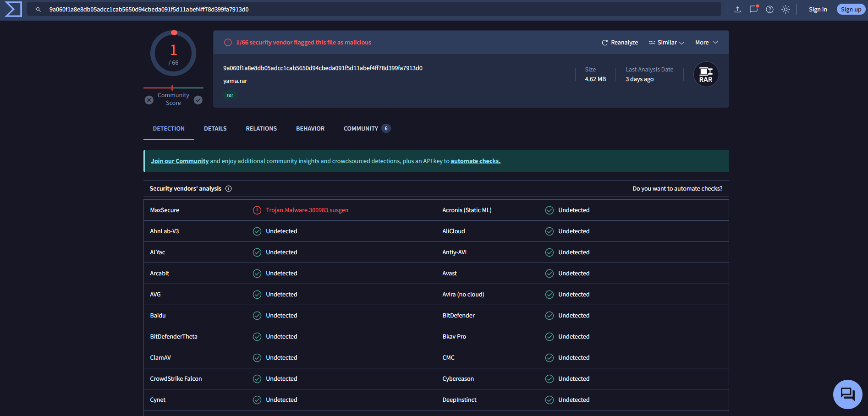Screen dimensions: 868x416
Task: Click the BitDefenderTheta vendor name
Action: click(x=174, y=337)
